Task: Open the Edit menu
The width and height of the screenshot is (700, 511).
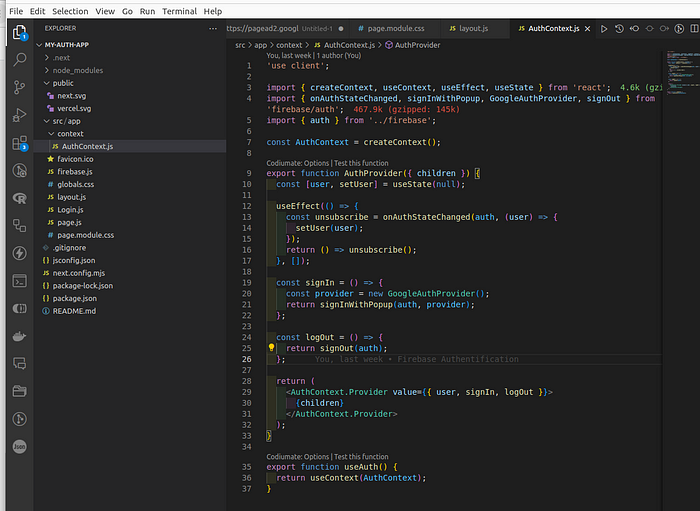Action: tap(38, 11)
